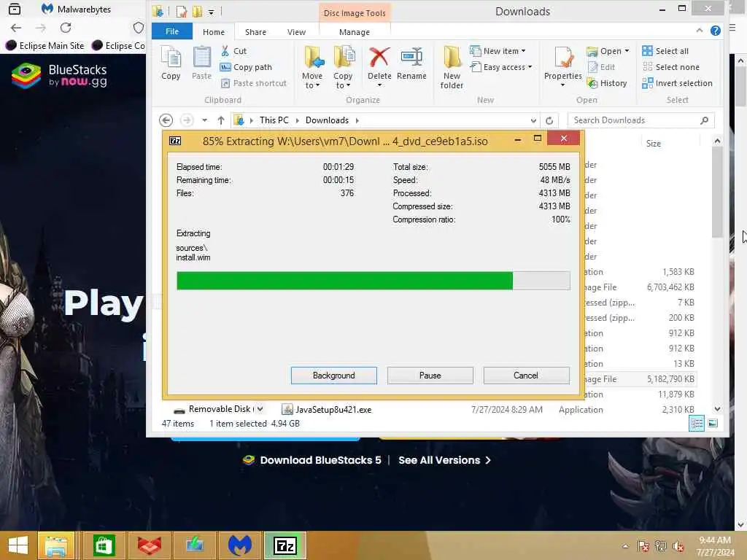Image resolution: width=747 pixels, height=560 pixels.
Task: Switch to Details view icon in status bar
Action: click(697, 424)
